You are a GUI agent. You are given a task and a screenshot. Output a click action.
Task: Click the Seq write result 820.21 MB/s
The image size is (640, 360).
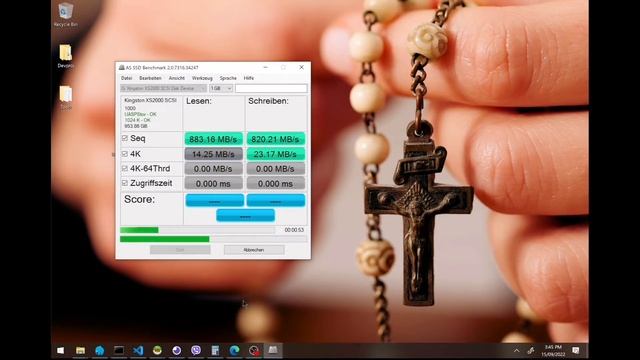[x=276, y=139]
